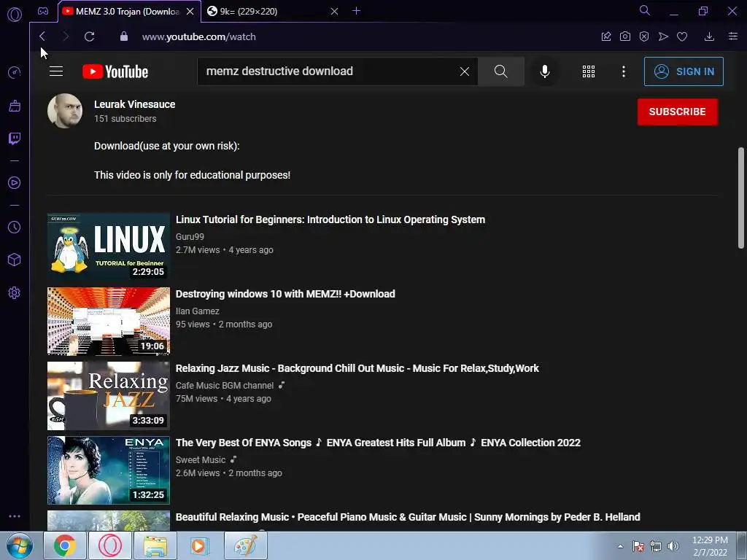This screenshot has height=560, width=747.
Task: Open Settings gear in sidebar
Action: (15, 293)
